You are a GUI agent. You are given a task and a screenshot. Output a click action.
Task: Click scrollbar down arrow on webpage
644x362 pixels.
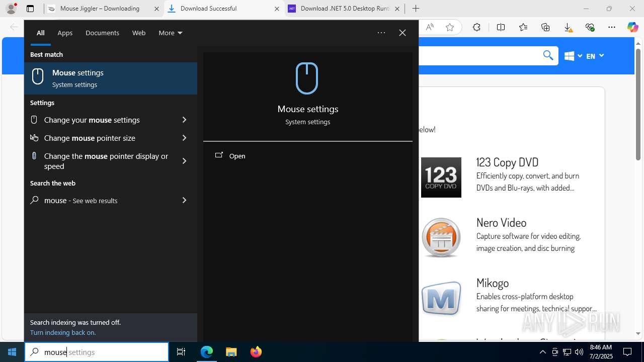(638, 333)
